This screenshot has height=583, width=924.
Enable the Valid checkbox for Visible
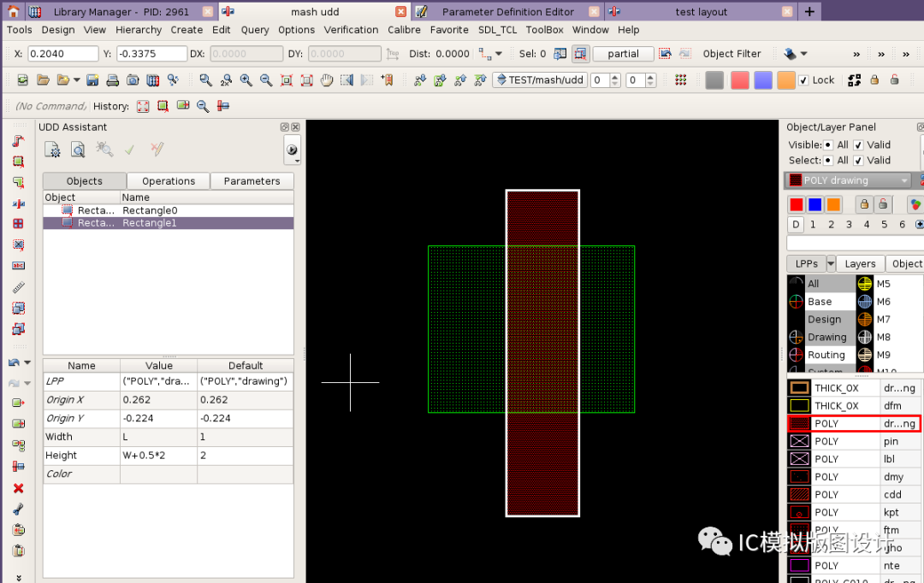click(859, 144)
